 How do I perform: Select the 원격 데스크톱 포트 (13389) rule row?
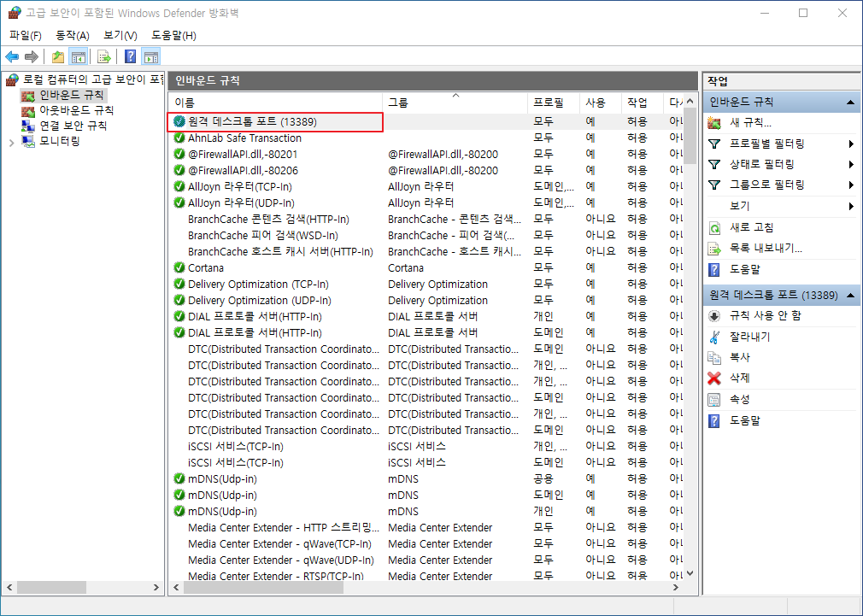[x=426, y=121]
